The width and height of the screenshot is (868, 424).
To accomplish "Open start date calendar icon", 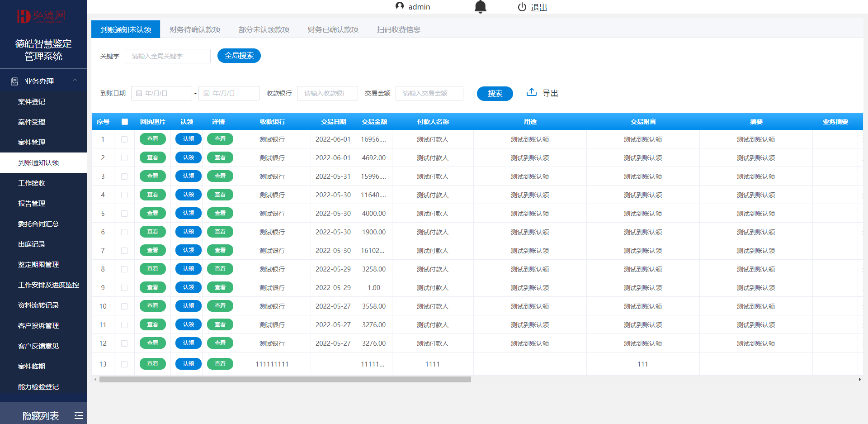I will point(139,93).
